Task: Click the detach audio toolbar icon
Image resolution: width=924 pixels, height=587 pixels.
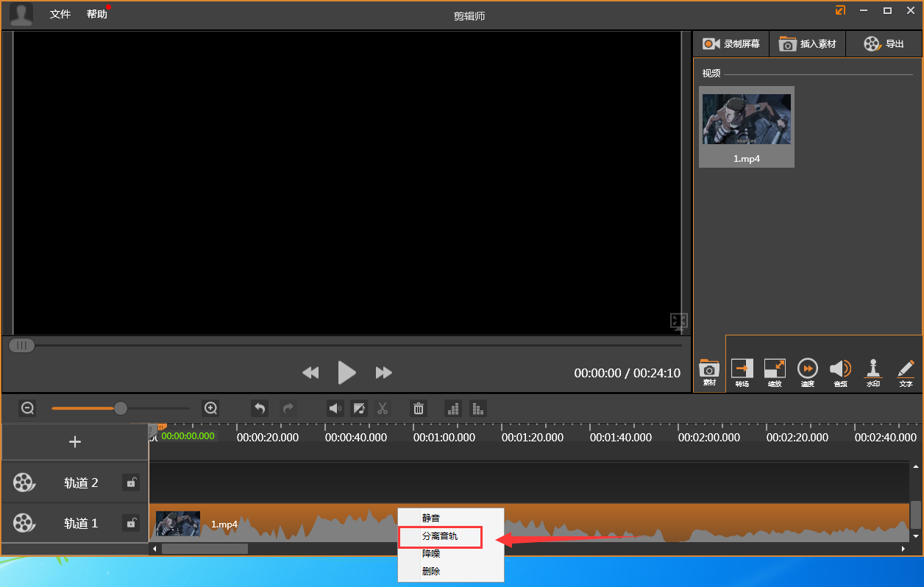Action: pos(359,408)
